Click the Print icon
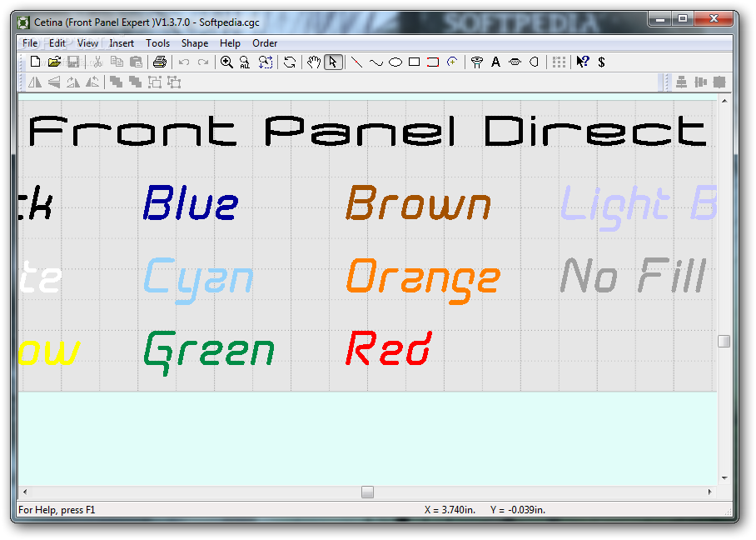This screenshot has width=756, height=540. (160, 62)
